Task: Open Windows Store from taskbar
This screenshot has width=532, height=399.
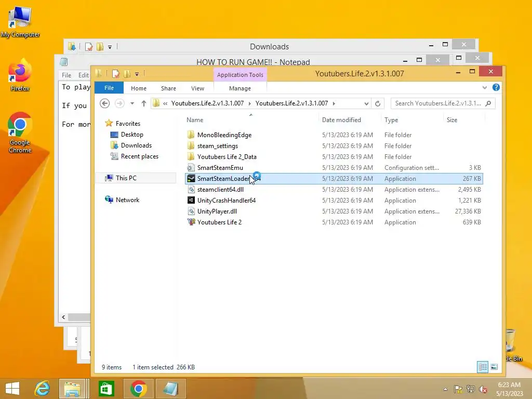Action: 106,389
